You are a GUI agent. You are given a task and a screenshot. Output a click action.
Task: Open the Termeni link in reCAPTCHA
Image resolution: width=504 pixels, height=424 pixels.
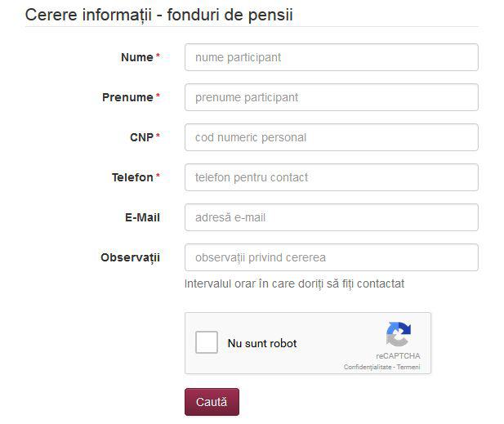tap(408, 367)
